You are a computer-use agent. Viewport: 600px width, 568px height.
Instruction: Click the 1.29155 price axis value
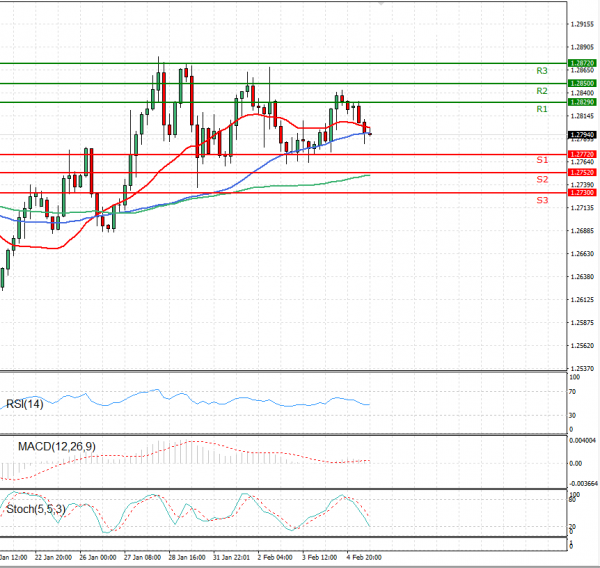coord(582,24)
